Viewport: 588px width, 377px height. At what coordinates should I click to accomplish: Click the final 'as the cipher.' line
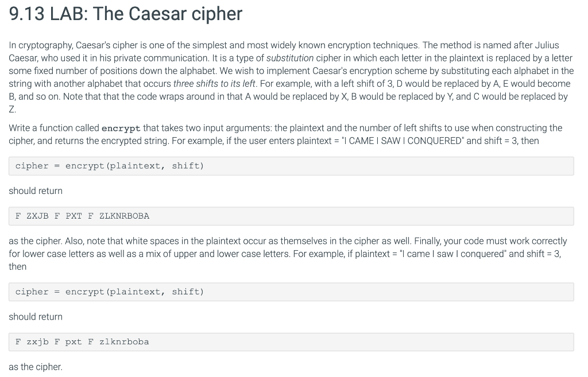point(36,367)
